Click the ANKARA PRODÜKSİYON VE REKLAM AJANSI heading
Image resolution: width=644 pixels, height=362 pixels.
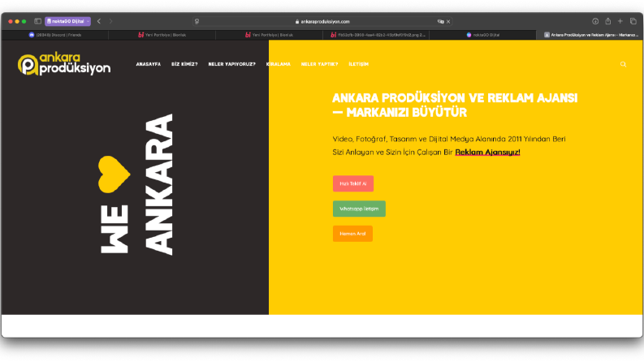click(455, 105)
